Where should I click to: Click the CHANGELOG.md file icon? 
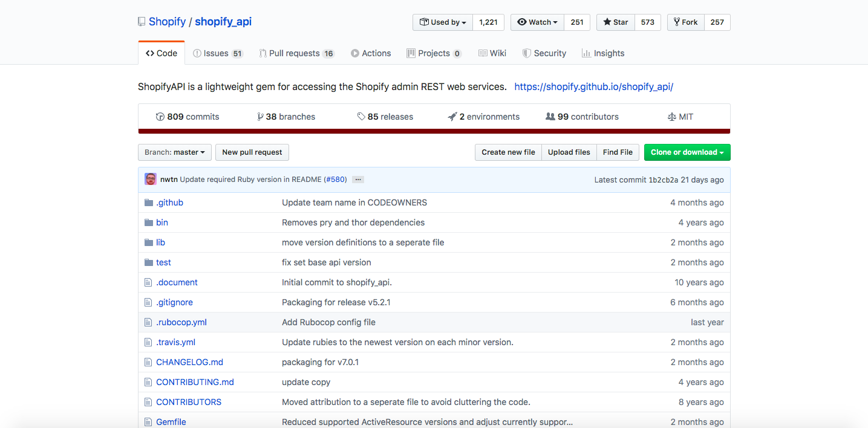coord(148,362)
